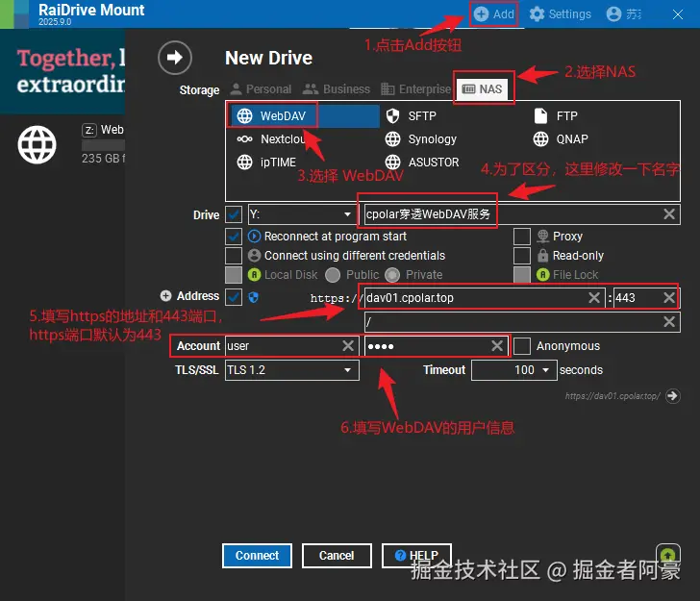Choose QNAP storage type

coord(561,139)
